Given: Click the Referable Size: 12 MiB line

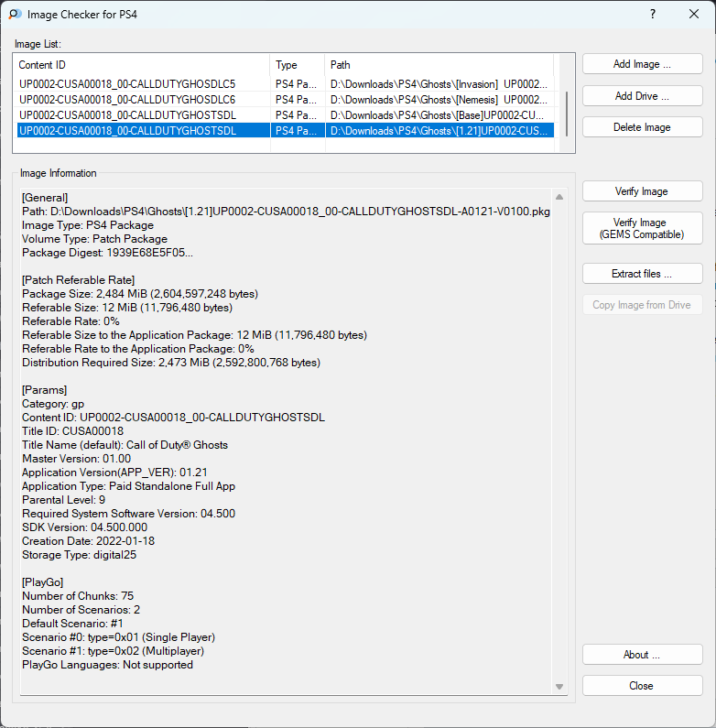Looking at the screenshot, I should click(x=127, y=308).
